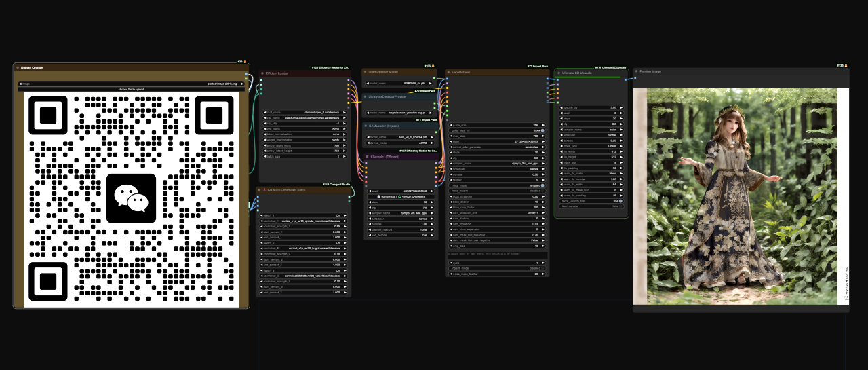Screen dimensions: 868x370
Task: Select the FaceDetailer node title
Action: pos(462,72)
